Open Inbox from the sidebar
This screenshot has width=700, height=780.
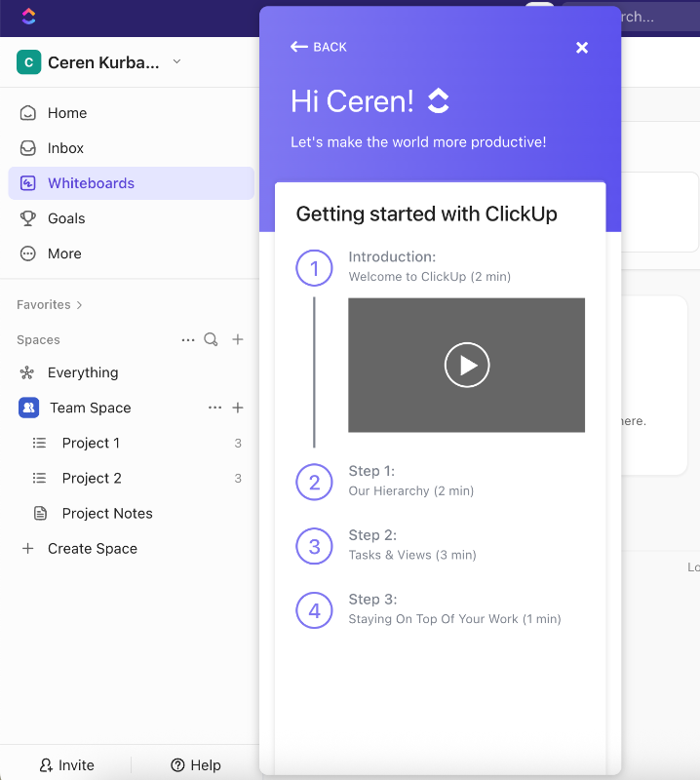coord(132,148)
